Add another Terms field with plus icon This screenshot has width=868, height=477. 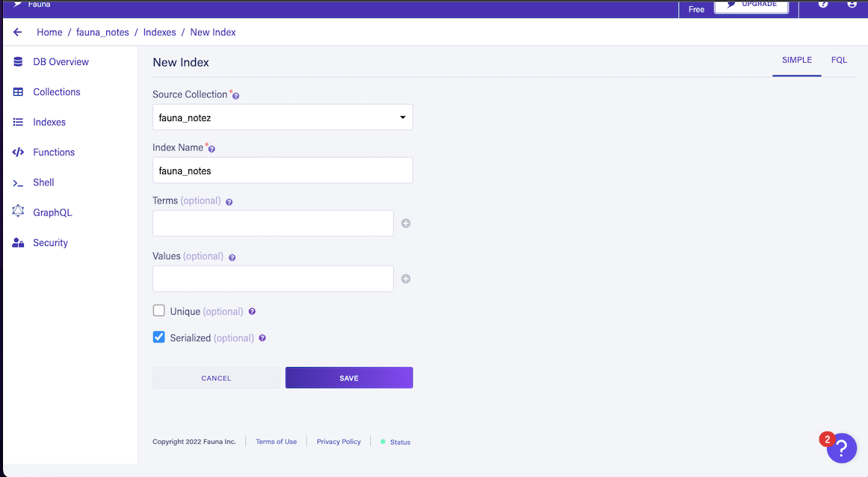pyautogui.click(x=406, y=223)
